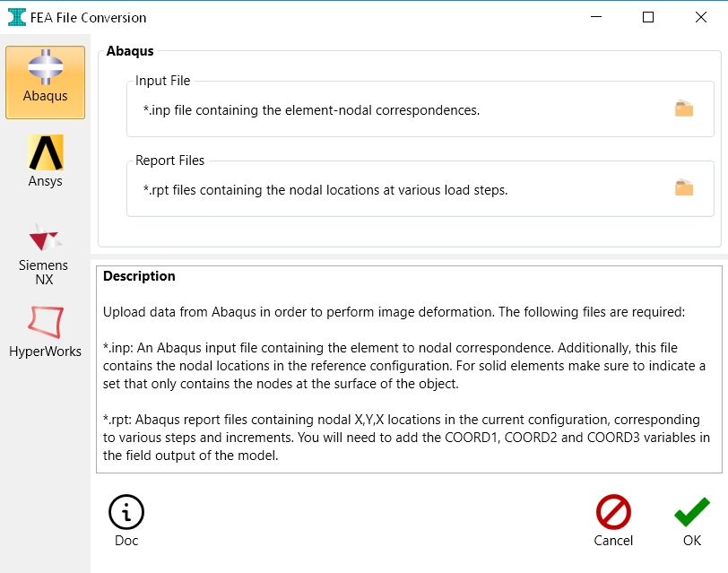Maximize the FEA File Conversion window
728x573 pixels.
pos(648,17)
